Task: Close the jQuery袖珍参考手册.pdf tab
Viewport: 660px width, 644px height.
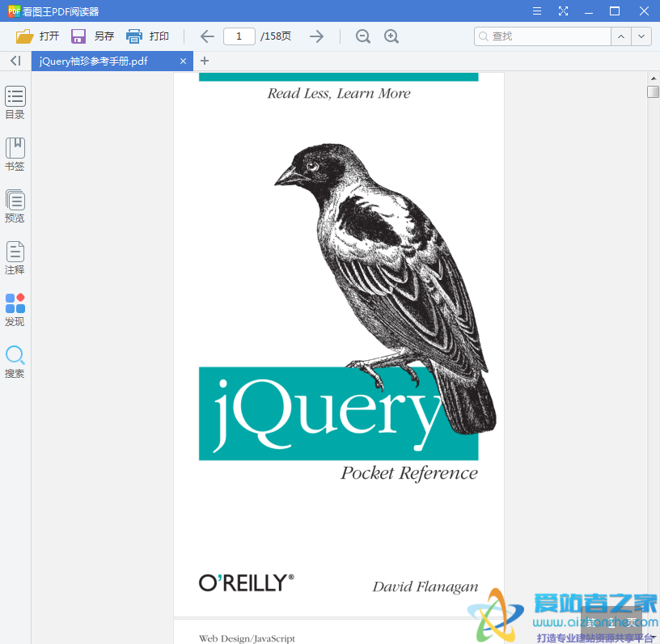Action: (183, 61)
